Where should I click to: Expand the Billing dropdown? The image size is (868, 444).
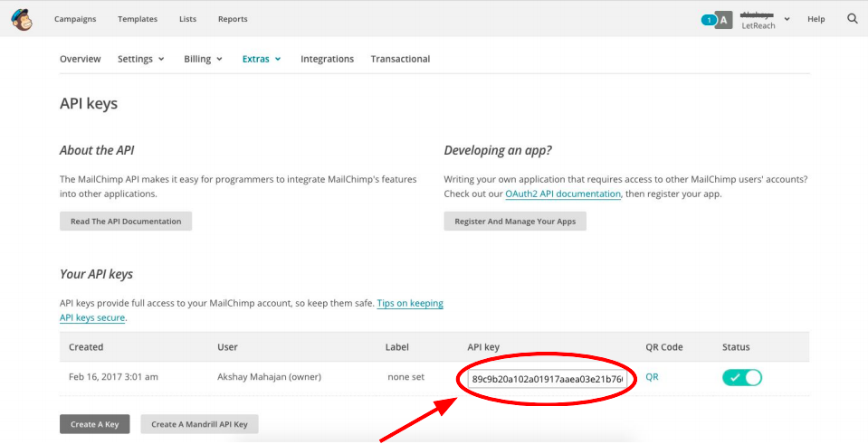tap(203, 59)
